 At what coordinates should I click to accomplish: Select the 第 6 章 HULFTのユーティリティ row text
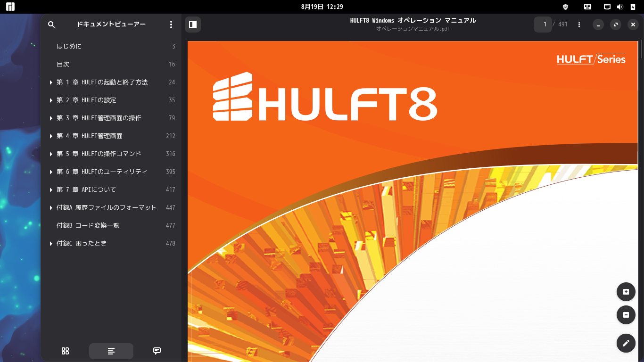coord(102,172)
